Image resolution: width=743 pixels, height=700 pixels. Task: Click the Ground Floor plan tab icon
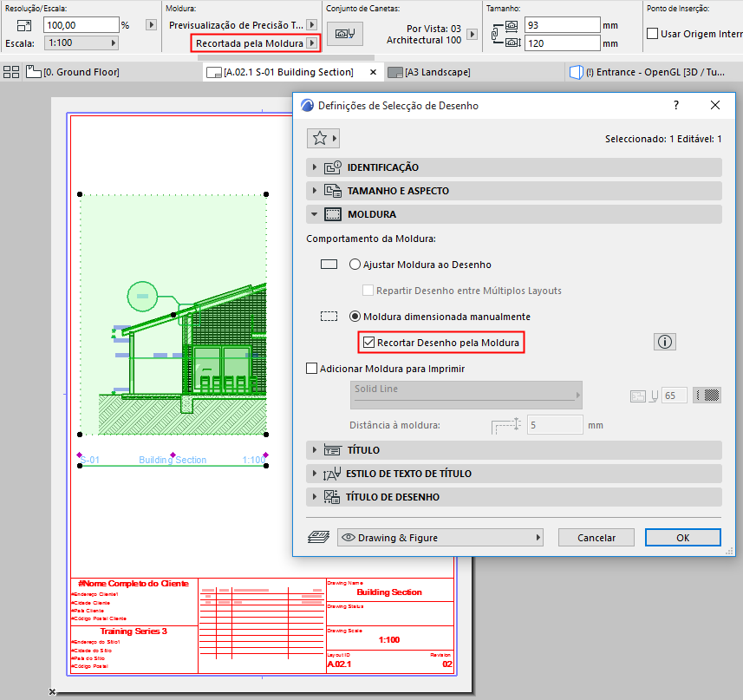tap(33, 72)
